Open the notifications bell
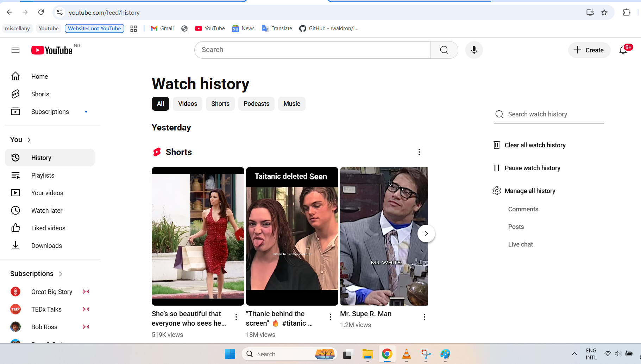The width and height of the screenshot is (641, 364). tap(623, 50)
